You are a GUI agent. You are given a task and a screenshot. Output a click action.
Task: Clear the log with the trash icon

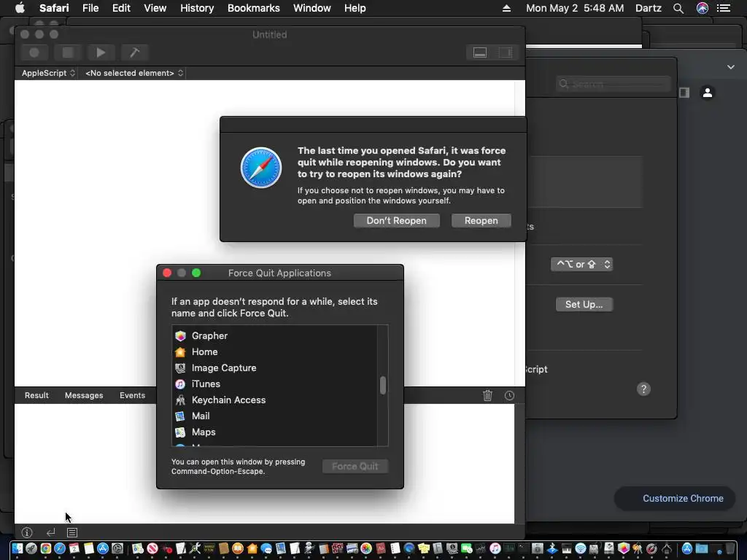tap(487, 395)
